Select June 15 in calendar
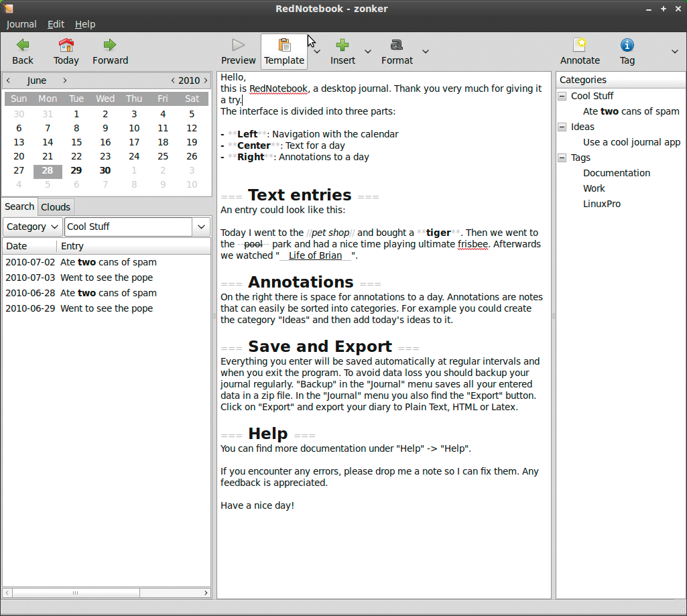 [76, 142]
